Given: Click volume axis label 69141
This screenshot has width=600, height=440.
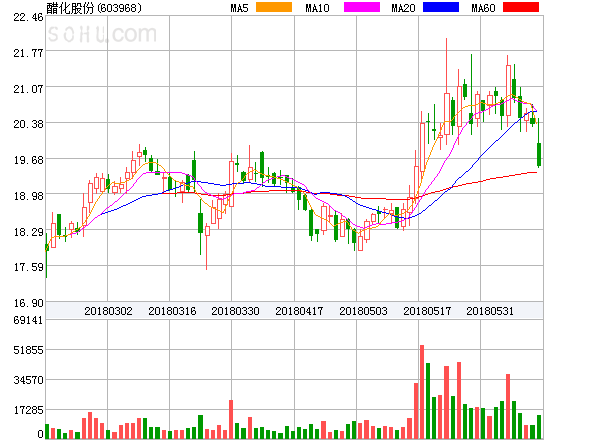Looking at the screenshot, I should (x=28, y=320).
